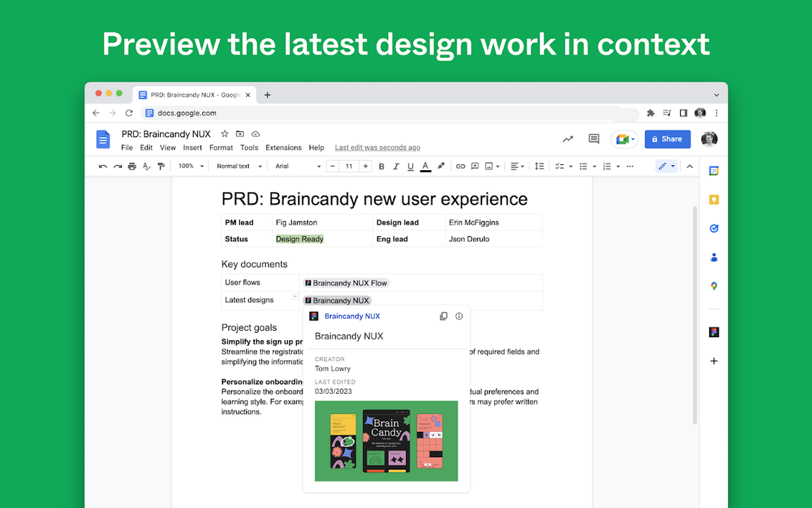This screenshot has height=508, width=812.
Task: Get more add-ons with the plus icon
Action: [x=714, y=361]
